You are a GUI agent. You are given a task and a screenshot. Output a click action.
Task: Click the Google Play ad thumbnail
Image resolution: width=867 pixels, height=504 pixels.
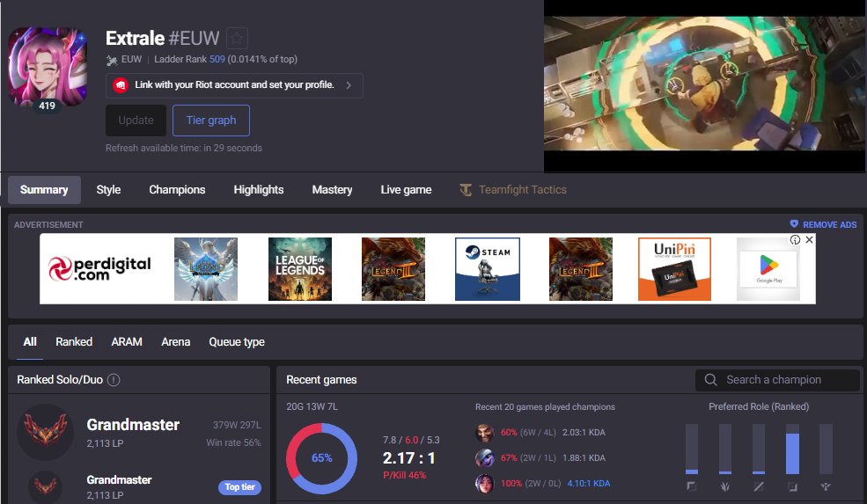768,269
